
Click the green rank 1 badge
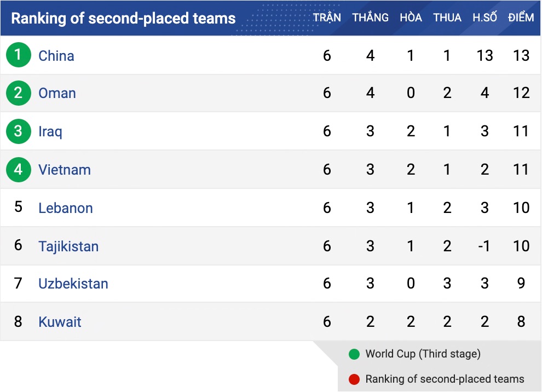[19, 55]
